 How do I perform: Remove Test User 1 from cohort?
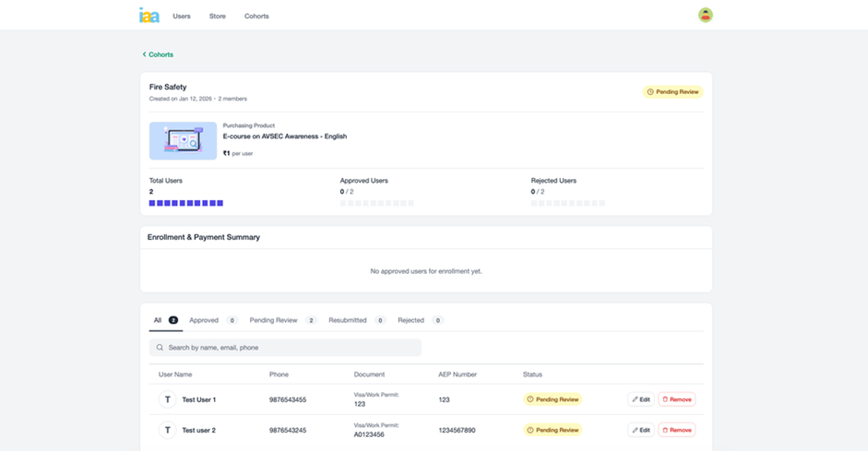(x=676, y=399)
